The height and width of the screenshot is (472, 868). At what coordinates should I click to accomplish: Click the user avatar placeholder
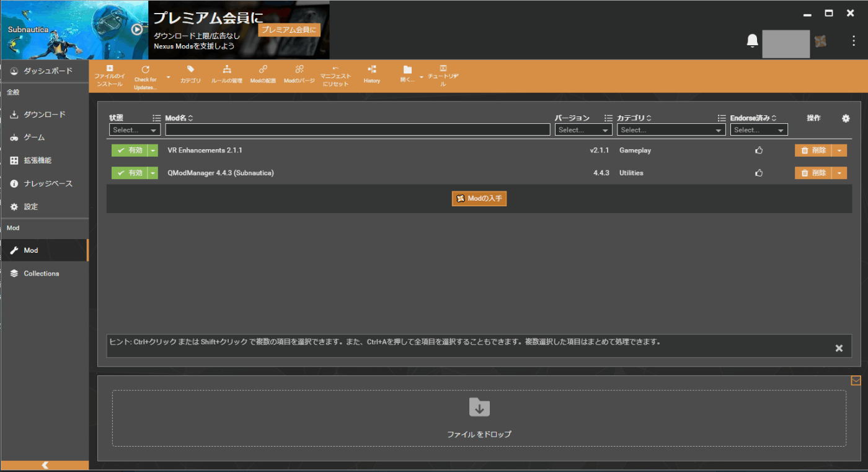pyautogui.click(x=786, y=44)
